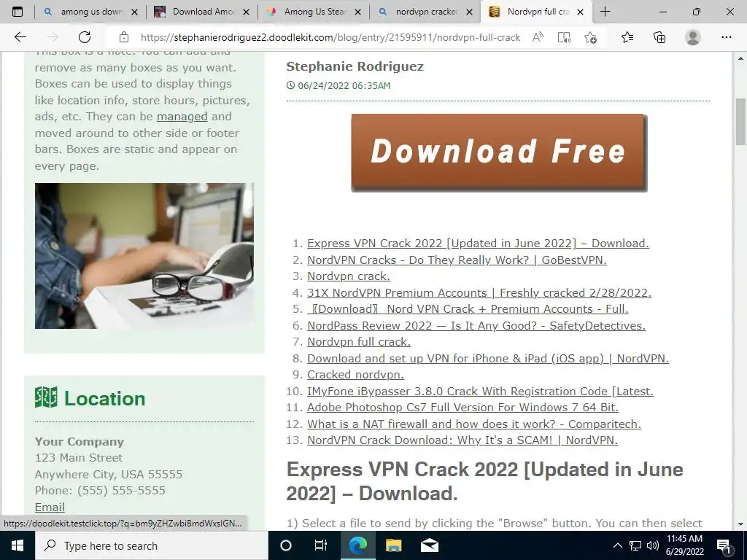The height and width of the screenshot is (560, 747).
Task: Open File Explorer from the taskbar
Action: click(393, 545)
